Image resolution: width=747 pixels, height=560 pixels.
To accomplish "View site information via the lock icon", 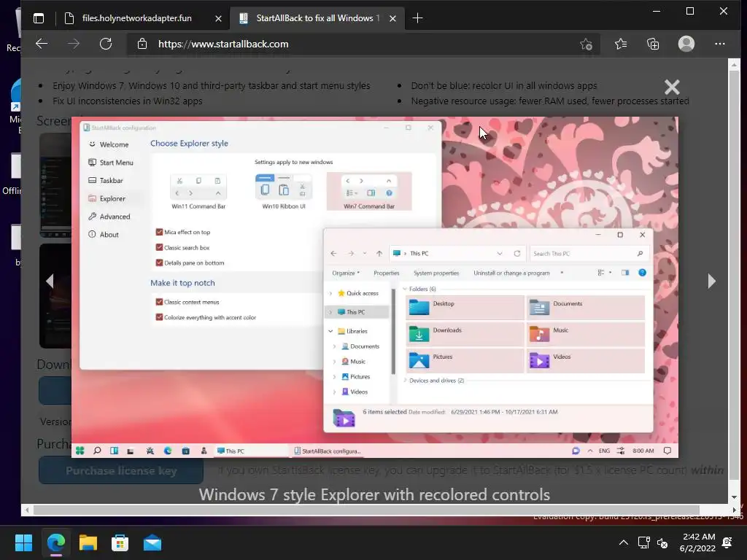I will point(142,44).
